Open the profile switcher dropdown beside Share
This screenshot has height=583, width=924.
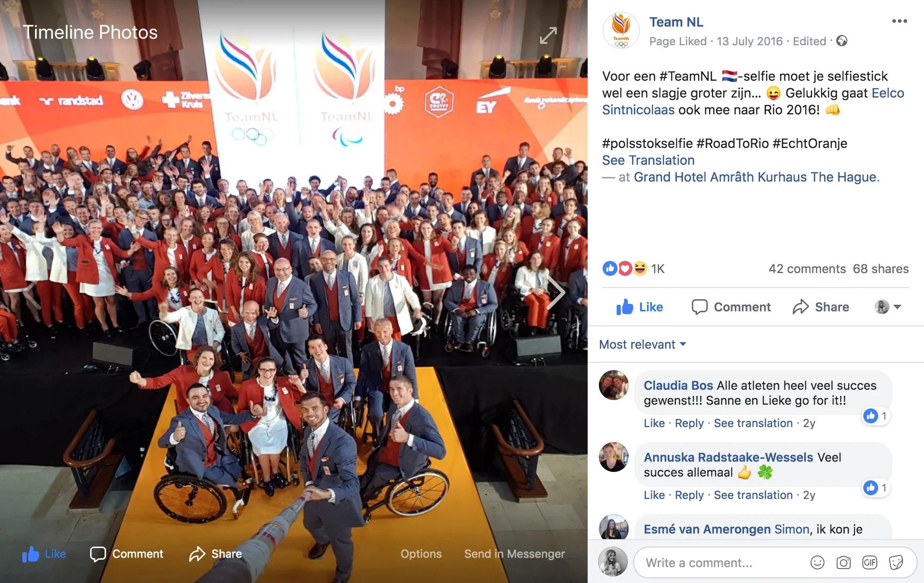888,307
